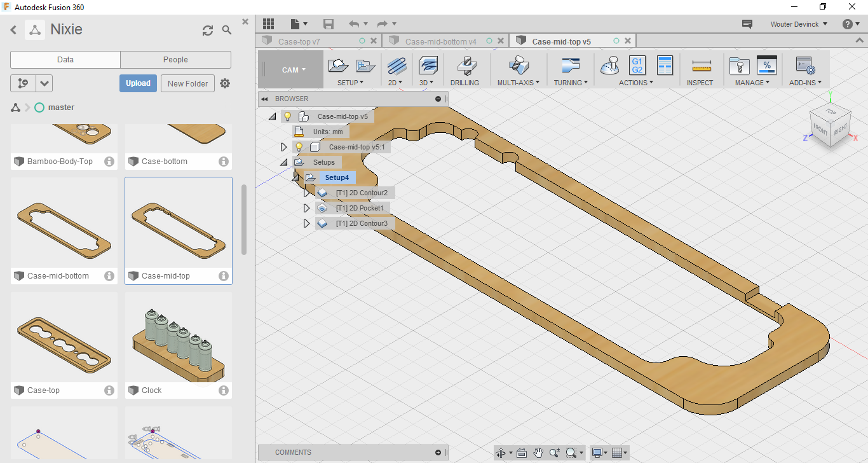
Task: Open the CAM workspace dropdown
Action: 294,70
